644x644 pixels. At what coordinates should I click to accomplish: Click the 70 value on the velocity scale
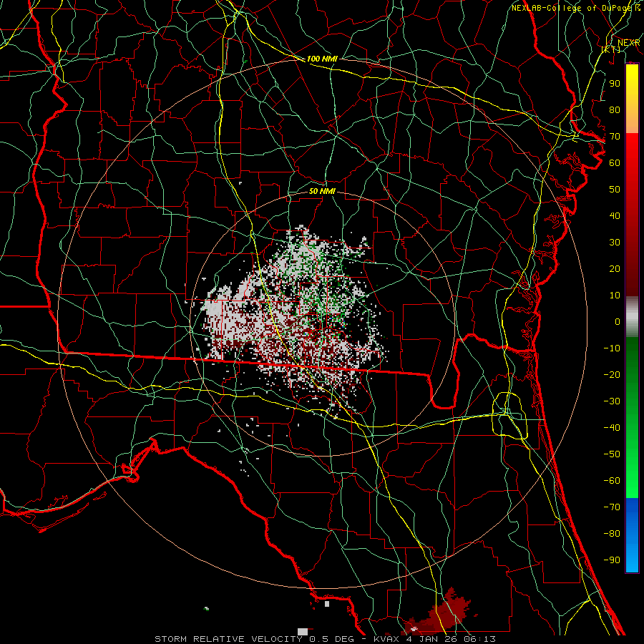[615, 137]
